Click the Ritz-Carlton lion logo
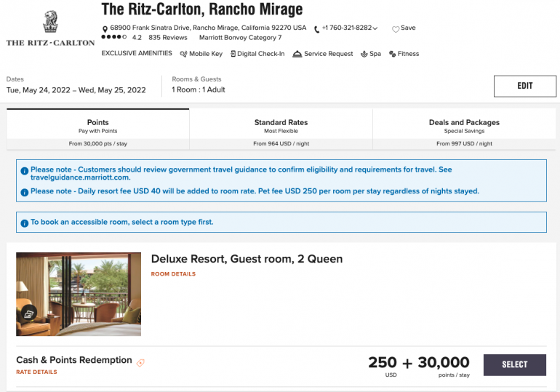 (51, 21)
